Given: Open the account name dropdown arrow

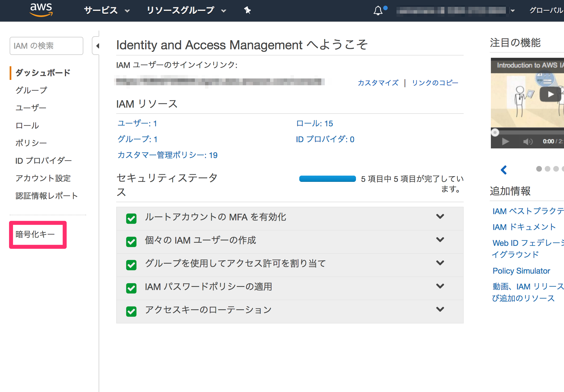Looking at the screenshot, I should 512,11.
